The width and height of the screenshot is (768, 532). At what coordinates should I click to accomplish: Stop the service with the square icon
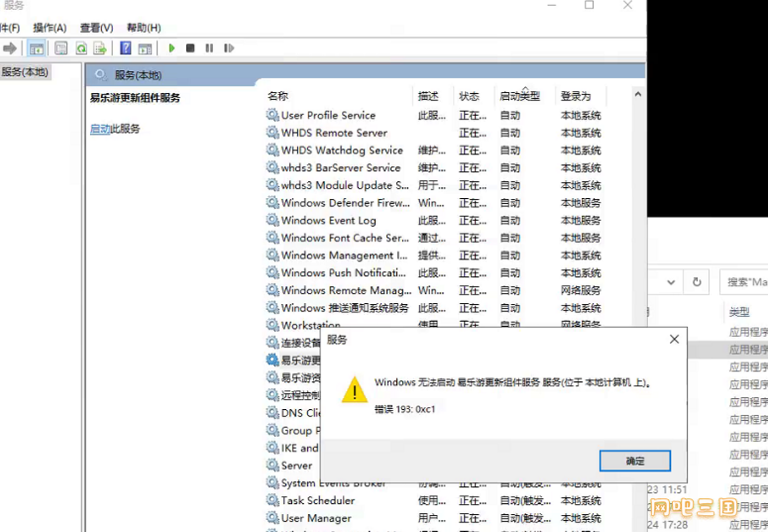[x=190, y=48]
